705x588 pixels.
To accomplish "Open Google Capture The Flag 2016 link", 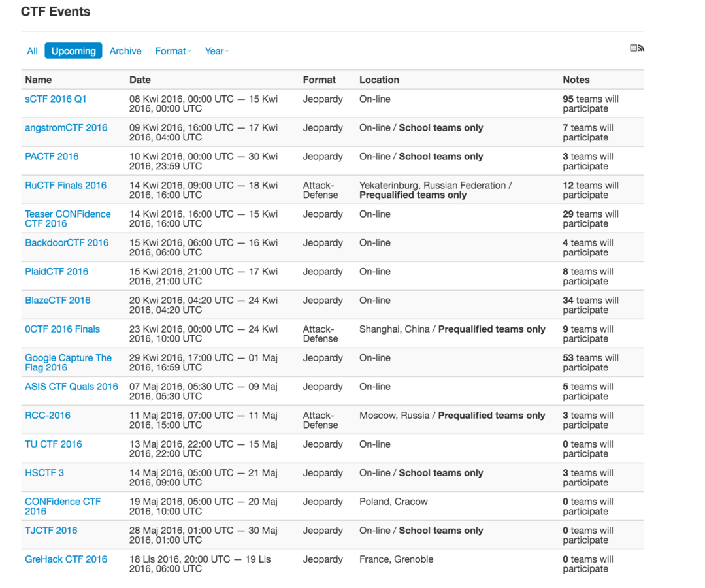I will coord(69,363).
